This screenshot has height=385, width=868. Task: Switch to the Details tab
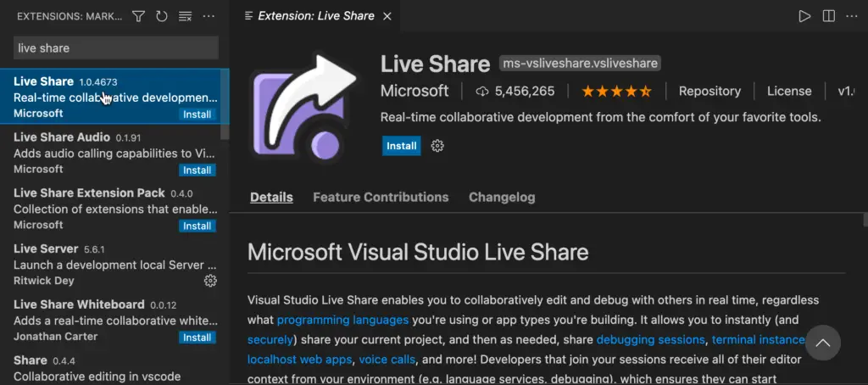(x=271, y=198)
